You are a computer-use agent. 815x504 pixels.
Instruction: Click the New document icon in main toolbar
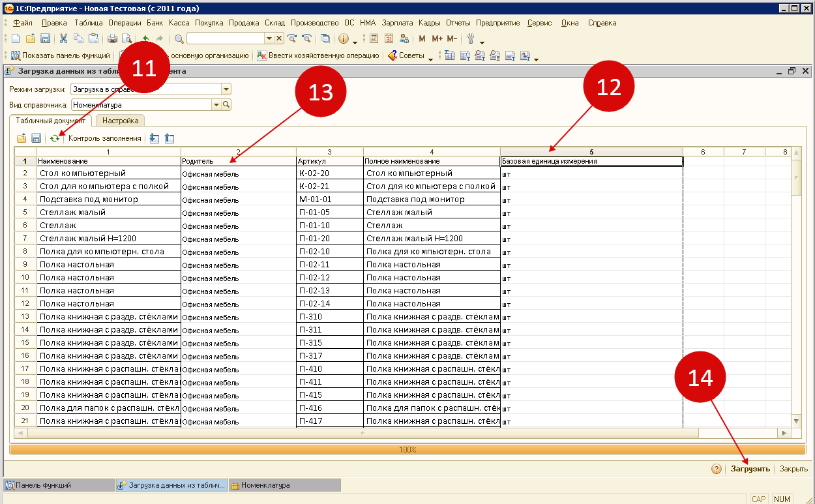[16, 38]
